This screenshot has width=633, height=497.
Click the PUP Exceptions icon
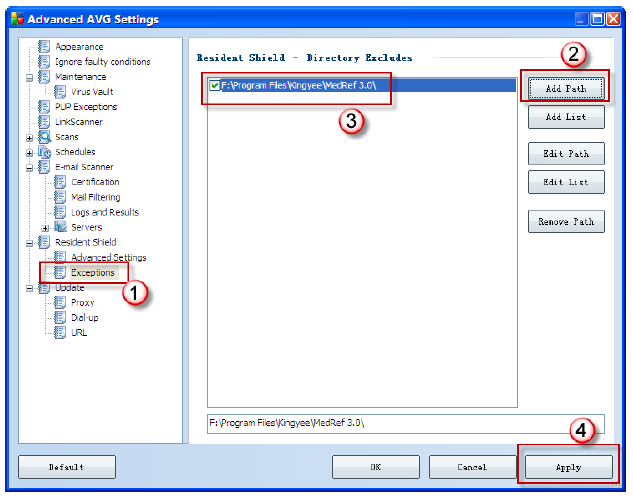coord(44,107)
